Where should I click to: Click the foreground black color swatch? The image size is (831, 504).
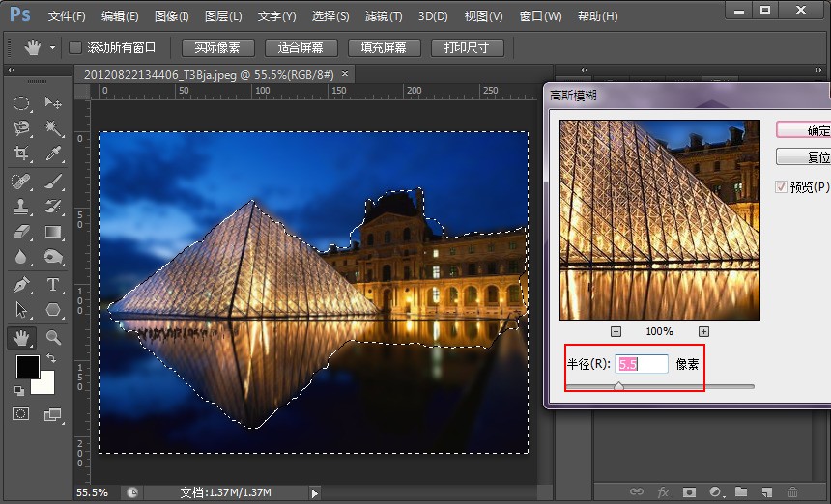coord(28,366)
